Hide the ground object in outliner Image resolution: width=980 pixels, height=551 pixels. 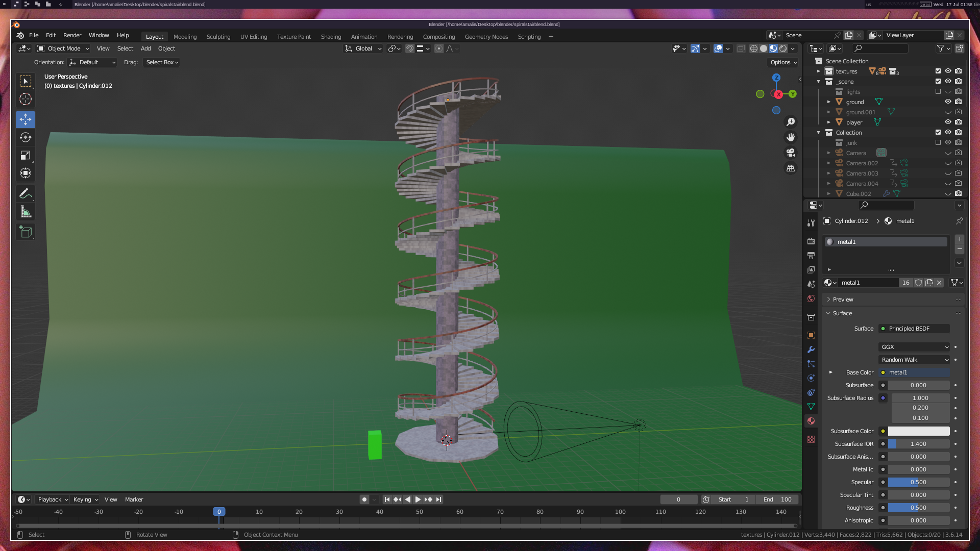tap(948, 102)
